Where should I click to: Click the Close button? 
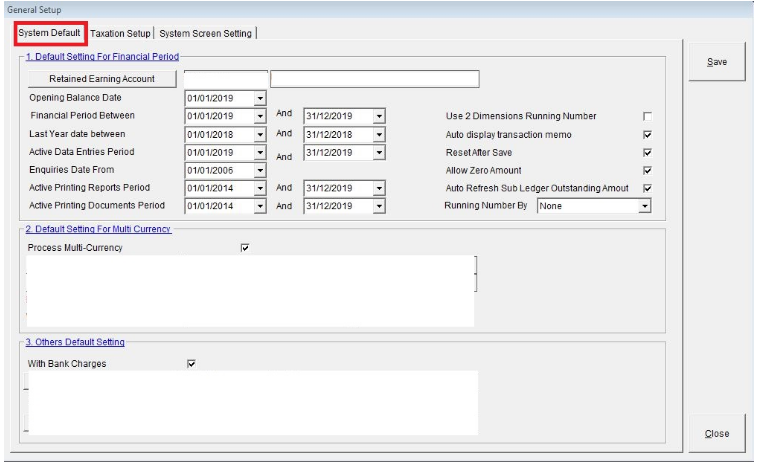717,434
